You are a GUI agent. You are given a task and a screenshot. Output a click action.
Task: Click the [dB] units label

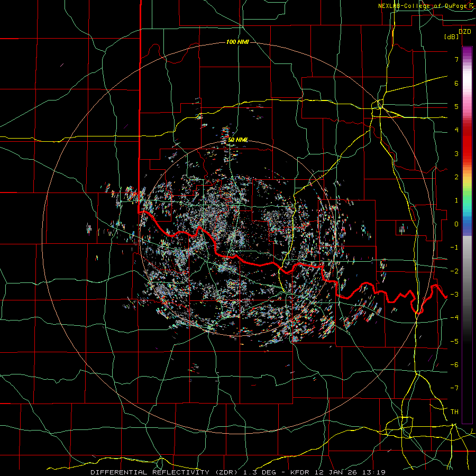[452, 36]
